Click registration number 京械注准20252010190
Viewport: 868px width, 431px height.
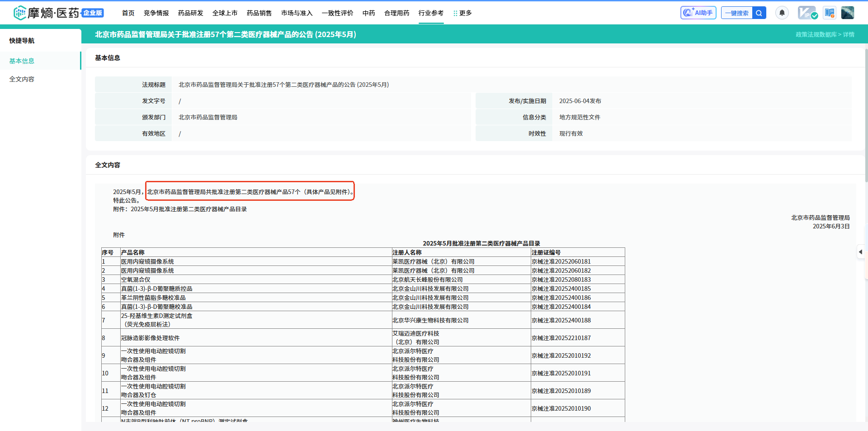(x=561, y=408)
